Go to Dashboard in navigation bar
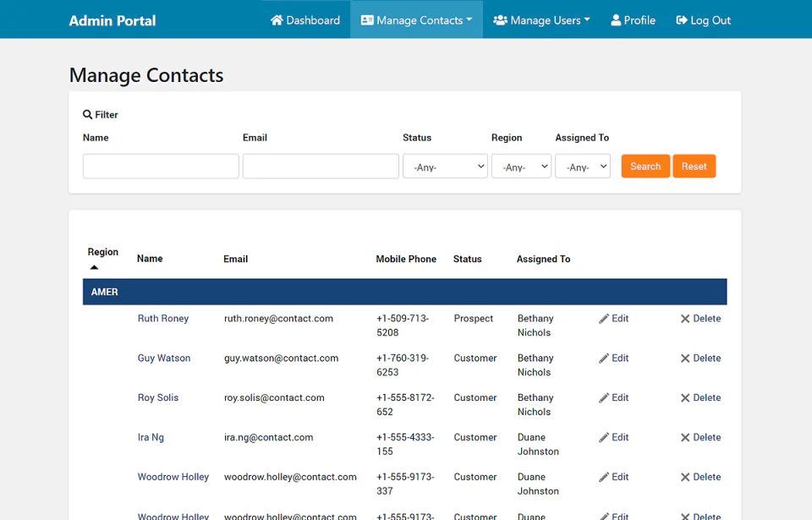Screen dimensions: 812x520 pyautogui.click(x=305, y=20)
